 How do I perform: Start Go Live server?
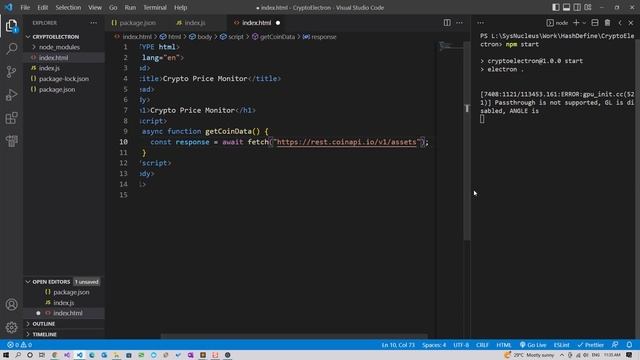coord(533,345)
